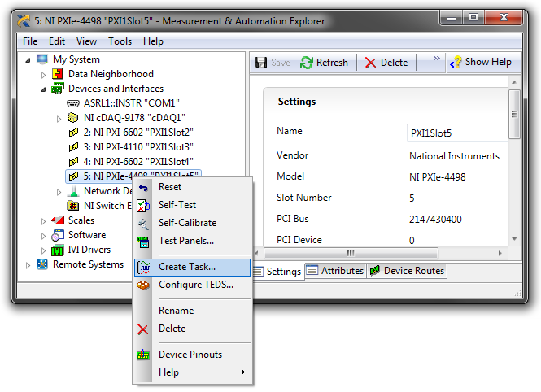The width and height of the screenshot is (541, 392).
Task: Edit the Name field PXI1Slot5
Action: (457, 133)
